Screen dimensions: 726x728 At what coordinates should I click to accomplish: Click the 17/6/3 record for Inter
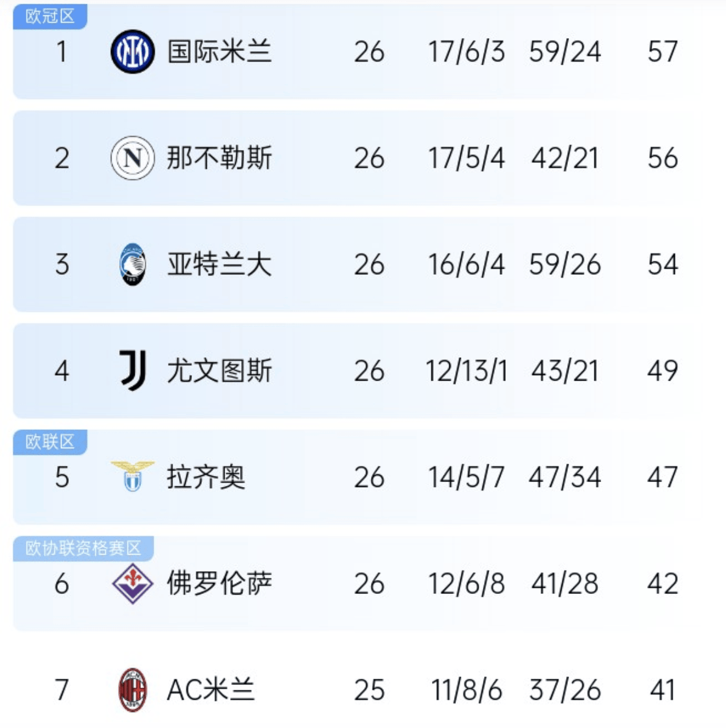click(468, 52)
